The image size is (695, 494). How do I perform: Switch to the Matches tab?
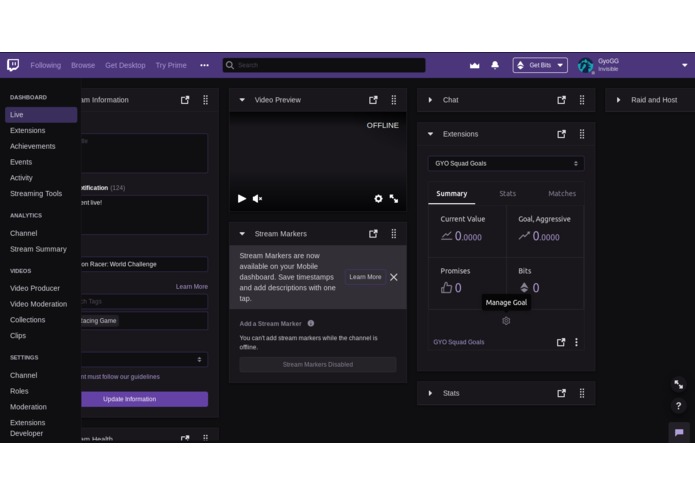(562, 194)
